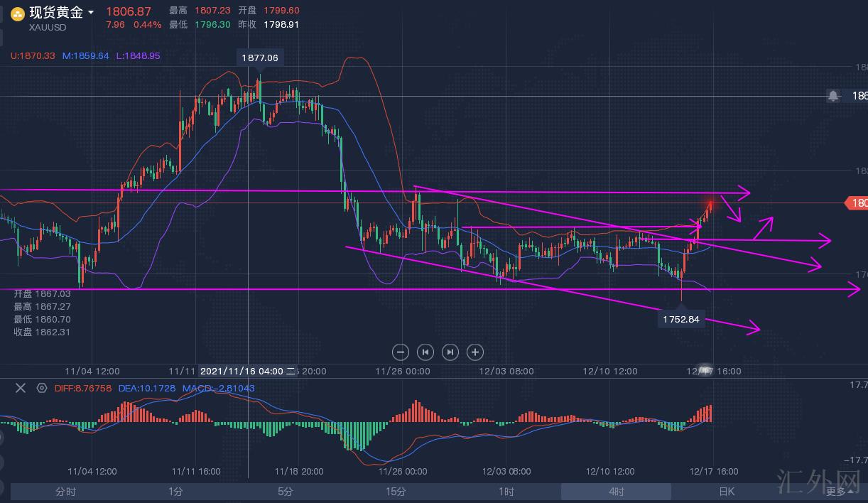This screenshot has height=503, width=868.
Task: Zoom in chart with plus button
Action: click(475, 352)
